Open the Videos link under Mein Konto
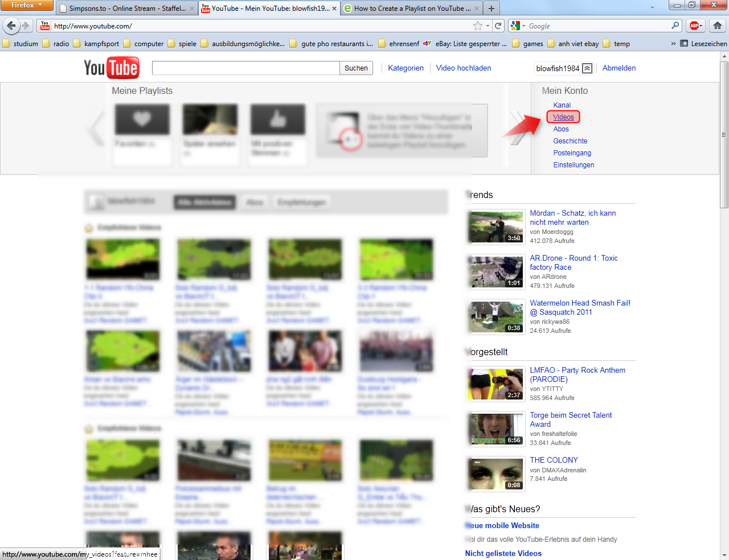The image size is (729, 560). pyautogui.click(x=563, y=117)
